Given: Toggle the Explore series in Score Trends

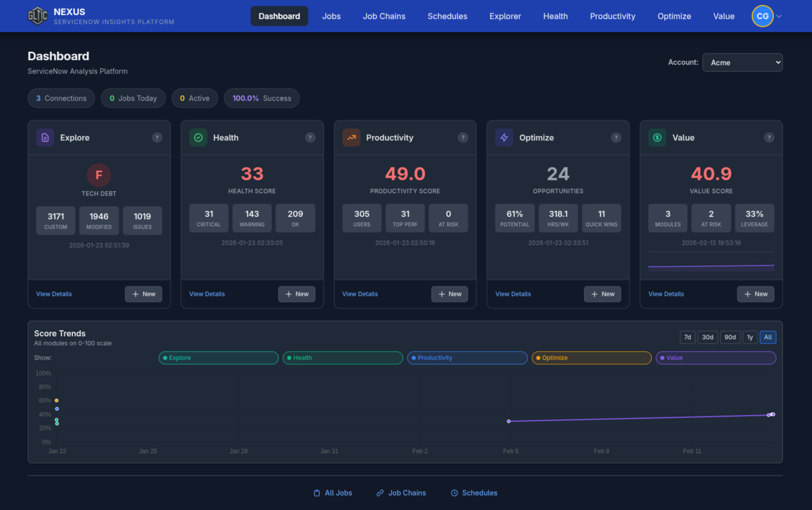Looking at the screenshot, I should coord(218,358).
